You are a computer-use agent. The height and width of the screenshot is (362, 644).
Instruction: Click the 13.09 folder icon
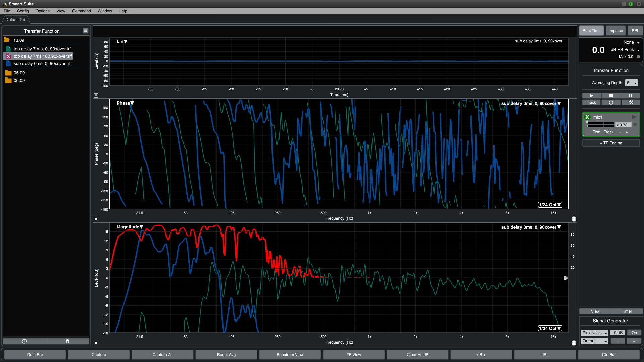(7, 40)
